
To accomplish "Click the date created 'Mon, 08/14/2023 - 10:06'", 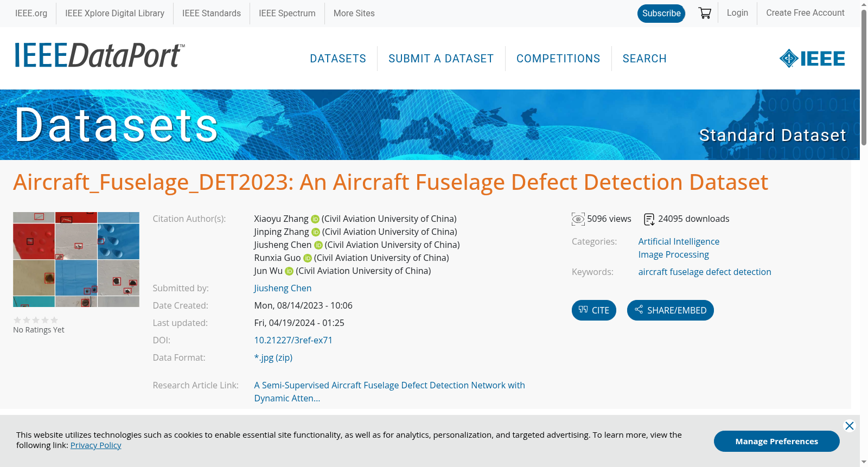I will click(303, 306).
